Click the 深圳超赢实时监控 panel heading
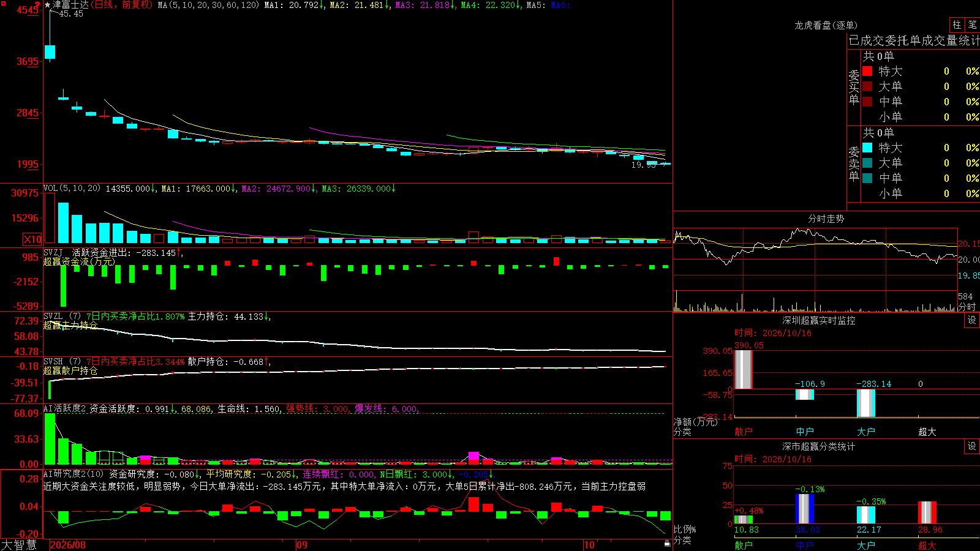 pos(819,320)
